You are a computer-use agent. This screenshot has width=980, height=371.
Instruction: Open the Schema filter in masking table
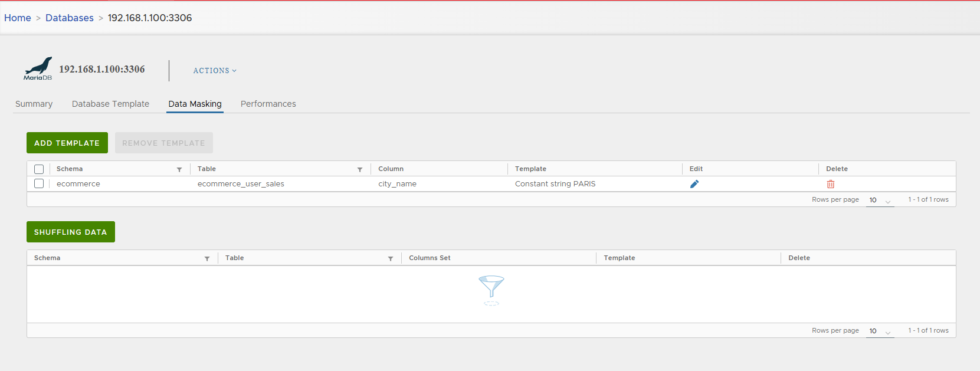[179, 169]
